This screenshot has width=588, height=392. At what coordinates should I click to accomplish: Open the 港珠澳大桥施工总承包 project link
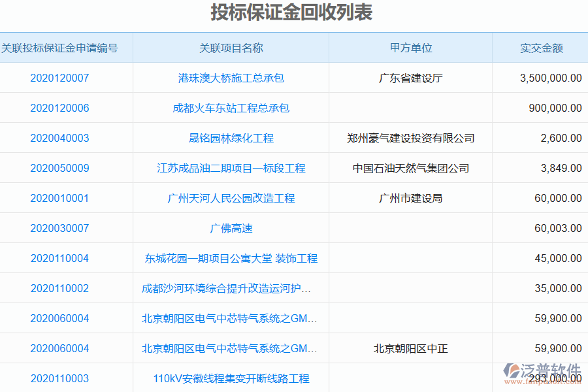pos(231,78)
